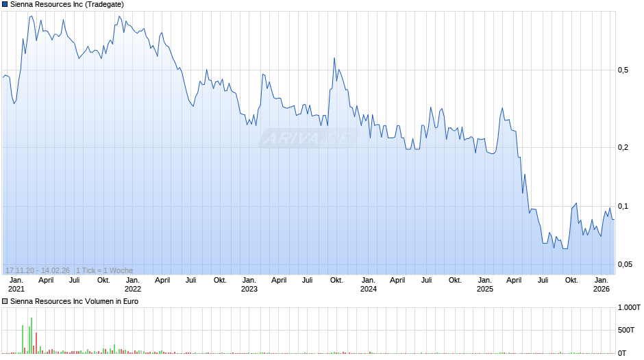
Task: Click the 'Sienna Resources Inc Volumen in Euro' label
Action: (x=75, y=301)
